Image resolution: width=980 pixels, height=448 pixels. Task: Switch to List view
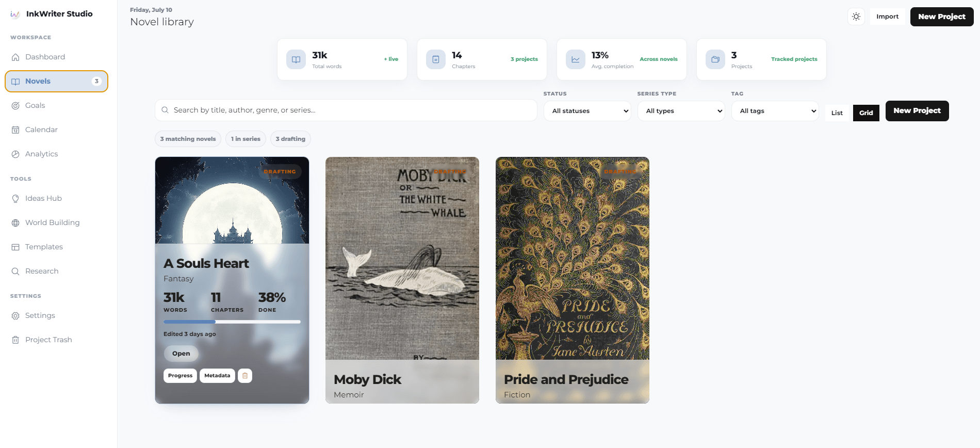837,113
